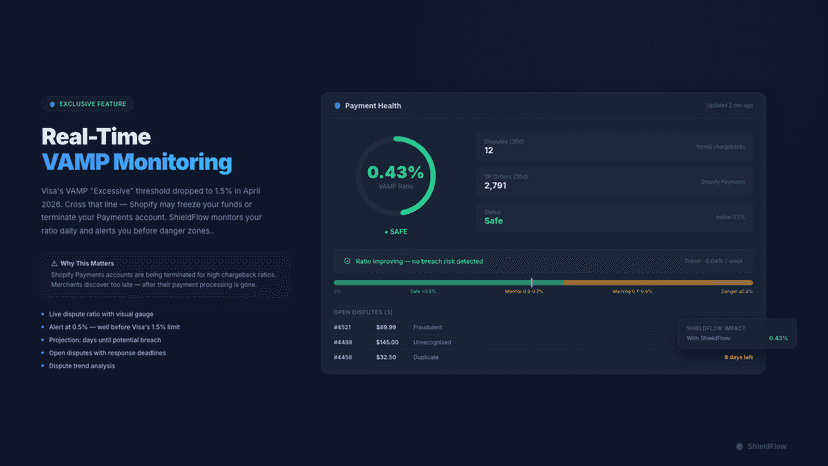
Task: Click the 'Why This Matters' callout title
Action: [87, 263]
